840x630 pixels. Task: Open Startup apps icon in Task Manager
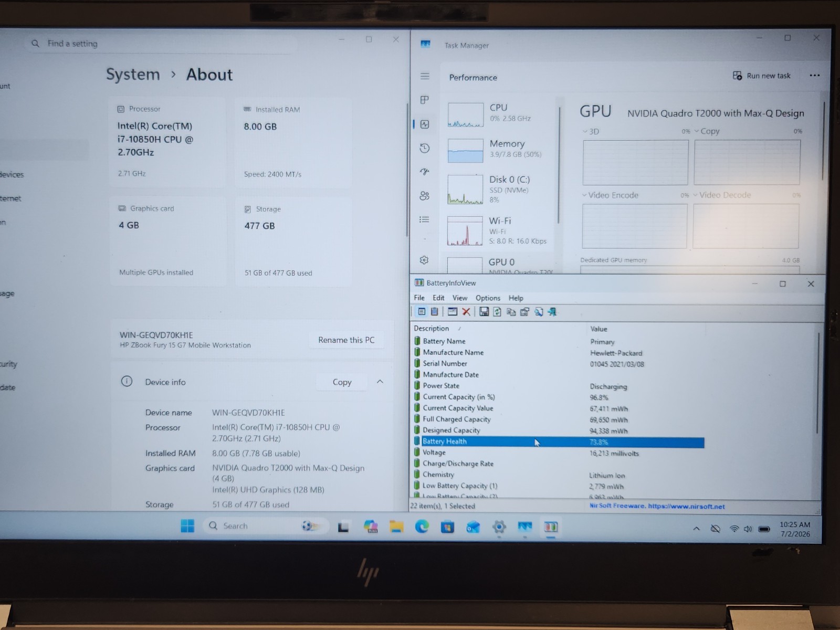click(425, 172)
